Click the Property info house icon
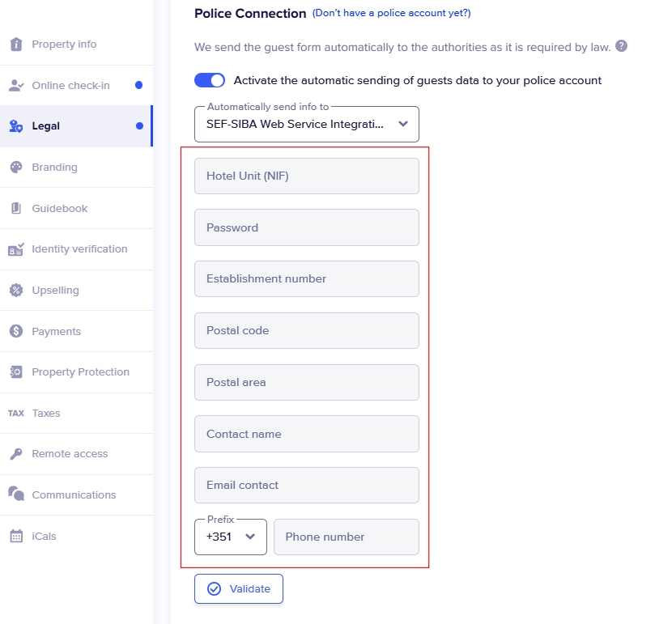Image resolution: width=672 pixels, height=624 pixels. click(x=16, y=45)
